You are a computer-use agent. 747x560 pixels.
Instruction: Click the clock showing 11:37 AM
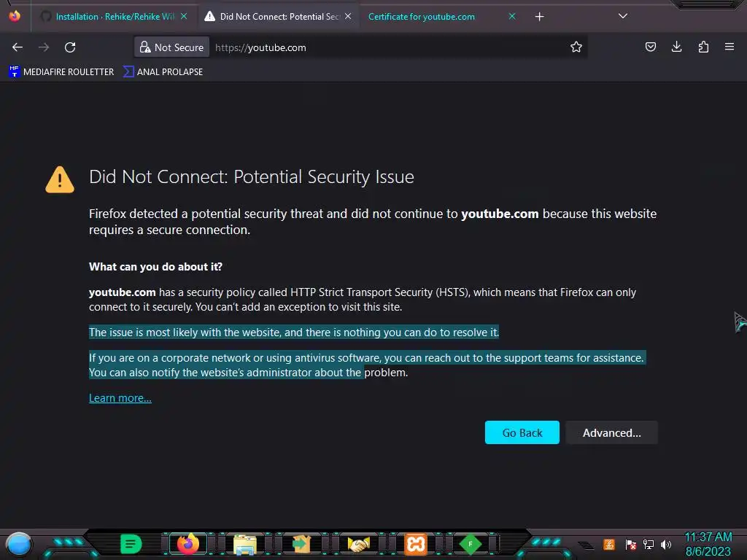tap(708, 537)
